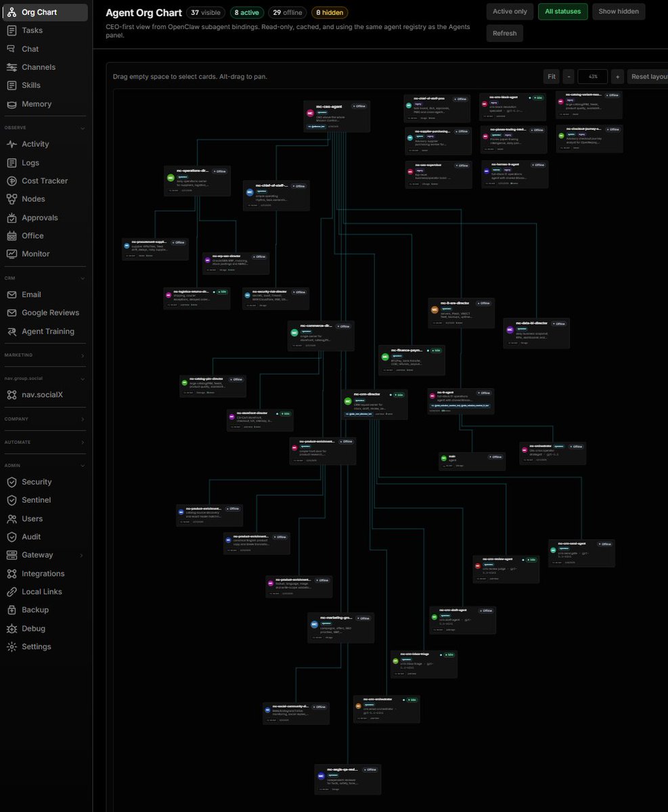Select the Channels sliders icon
668x812 pixels.
pos(12,67)
